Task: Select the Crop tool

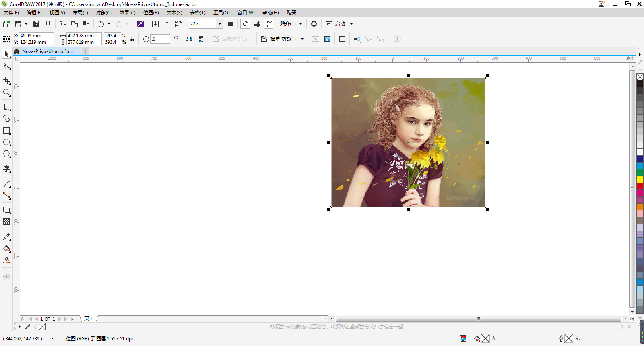Action: (x=6, y=81)
